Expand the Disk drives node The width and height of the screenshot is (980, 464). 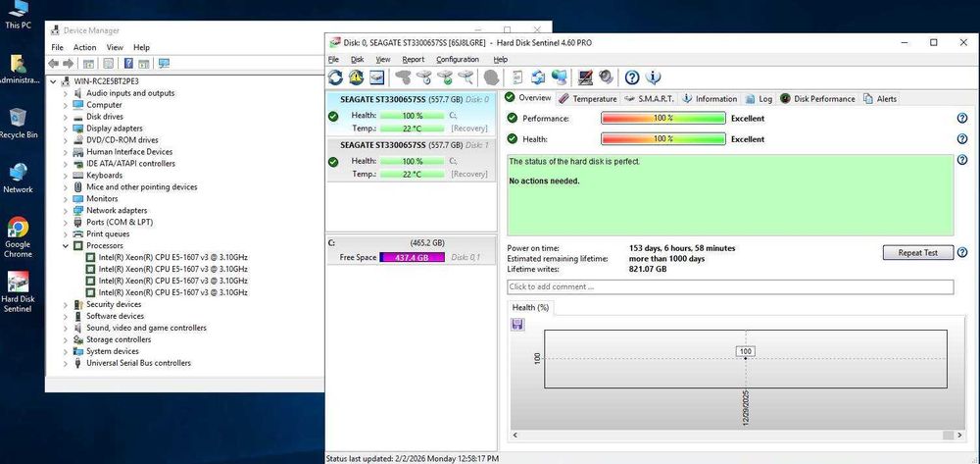click(66, 117)
